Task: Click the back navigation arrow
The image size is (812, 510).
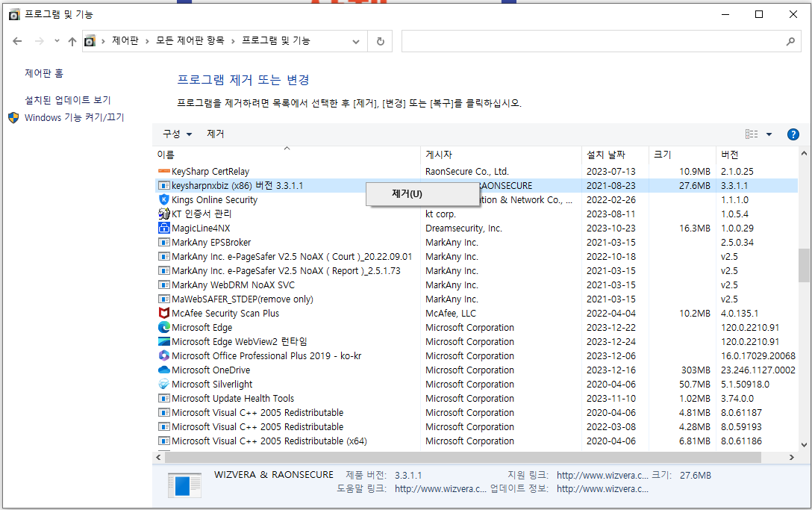Action: 17,41
